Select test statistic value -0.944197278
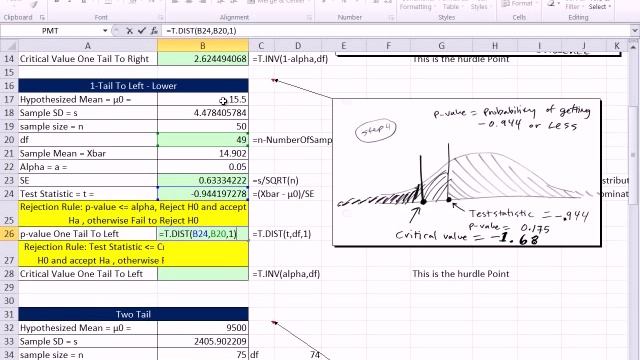The height and width of the screenshot is (360, 640). click(x=203, y=193)
